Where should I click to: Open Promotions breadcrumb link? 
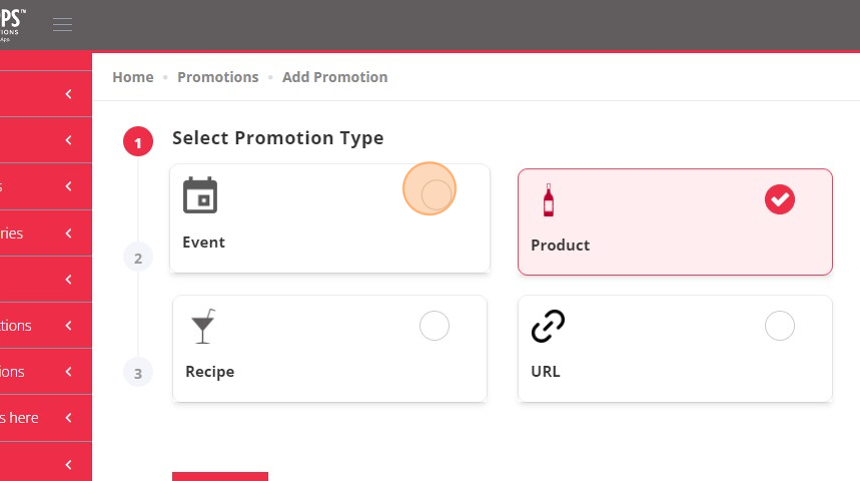coord(218,77)
